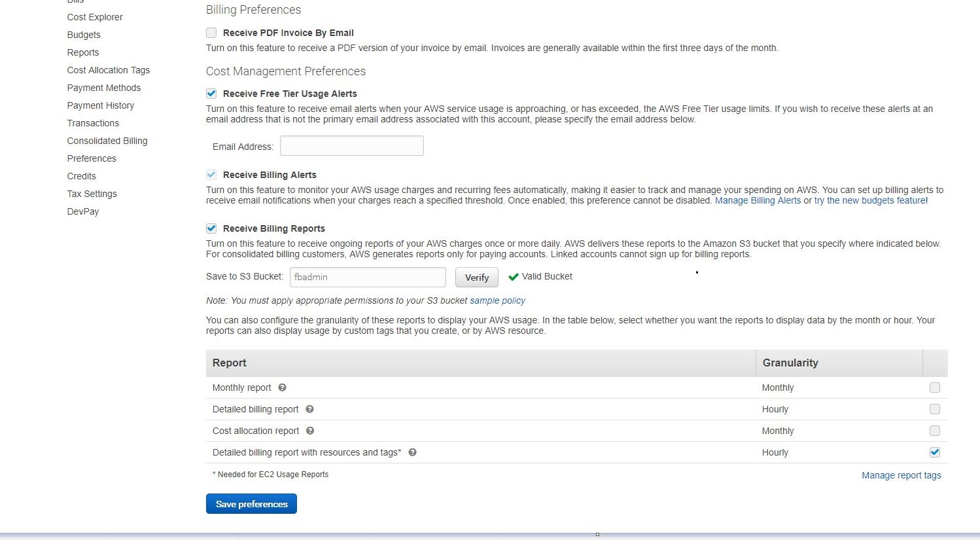Open the sample policy link

(497, 300)
